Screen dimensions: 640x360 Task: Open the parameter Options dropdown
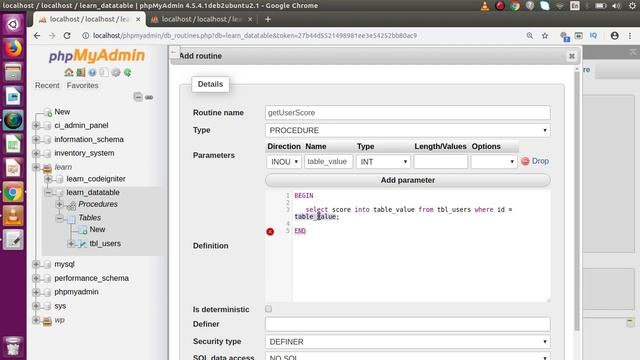(494, 162)
